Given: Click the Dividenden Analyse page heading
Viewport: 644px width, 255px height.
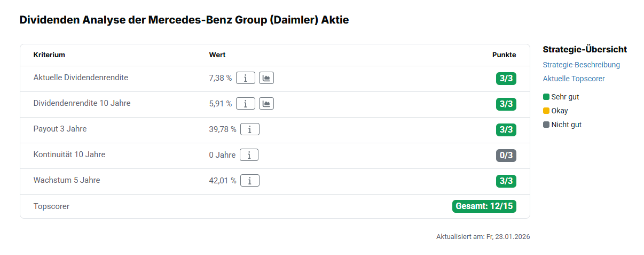Looking at the screenshot, I should 184,20.
